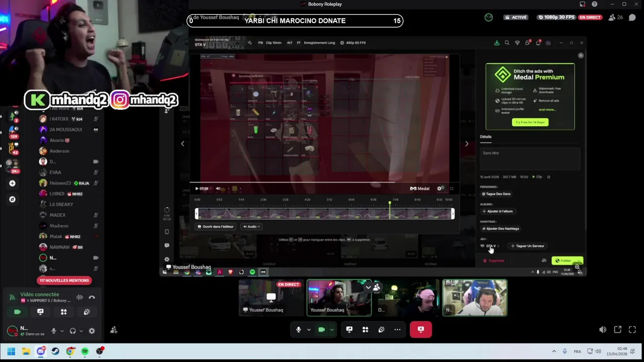This screenshot has height=362, width=644.
Task: Open Discord help question mark icon
Action: click(x=595, y=4)
